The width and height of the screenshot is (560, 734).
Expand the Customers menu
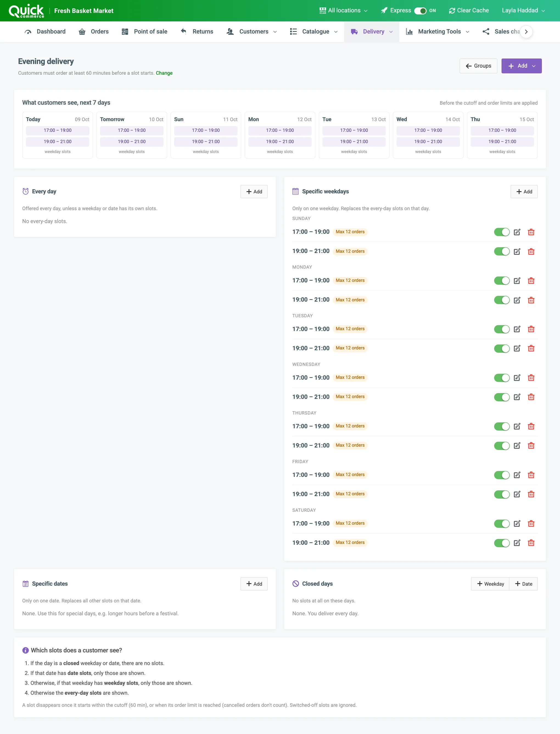(x=252, y=32)
